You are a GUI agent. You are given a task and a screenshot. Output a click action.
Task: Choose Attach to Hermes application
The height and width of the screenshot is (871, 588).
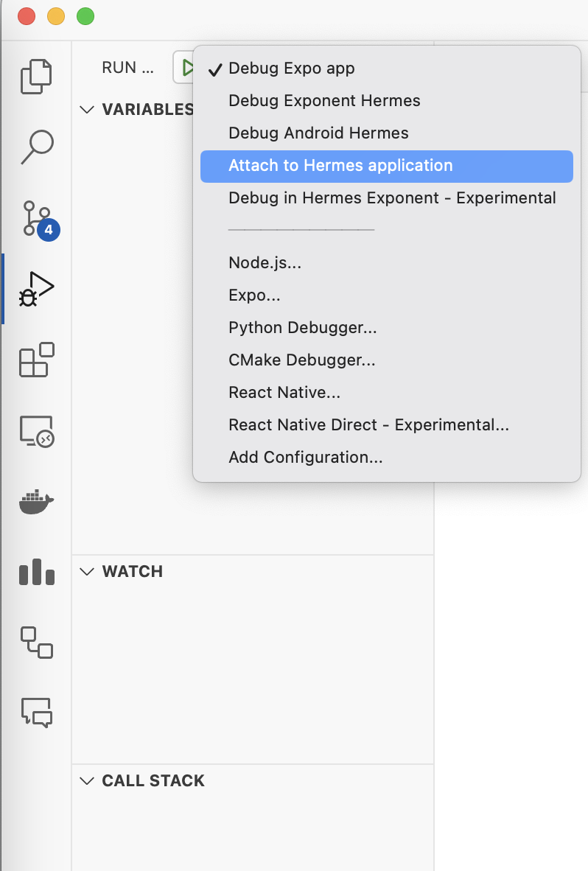point(386,166)
